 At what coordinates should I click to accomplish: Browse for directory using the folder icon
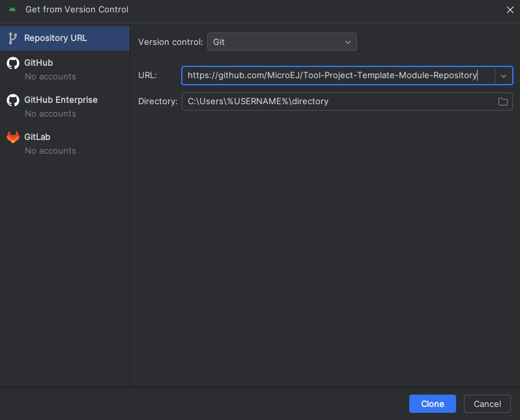(502, 102)
